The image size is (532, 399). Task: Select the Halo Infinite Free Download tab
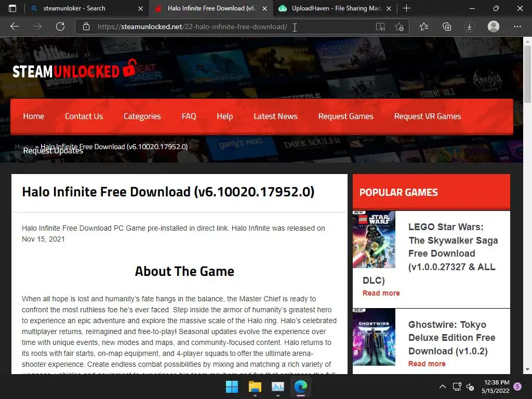click(x=210, y=8)
